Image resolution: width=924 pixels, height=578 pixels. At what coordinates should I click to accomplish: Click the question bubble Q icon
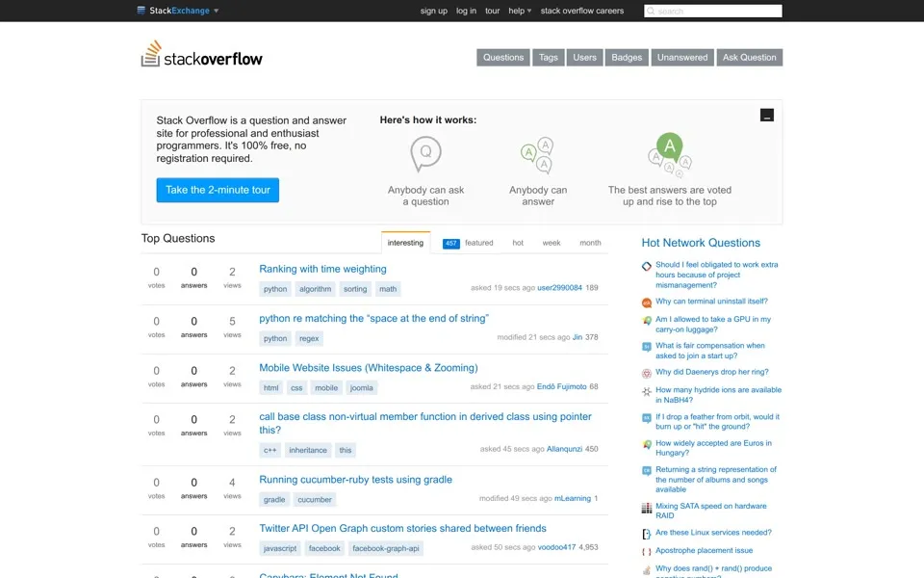425,153
